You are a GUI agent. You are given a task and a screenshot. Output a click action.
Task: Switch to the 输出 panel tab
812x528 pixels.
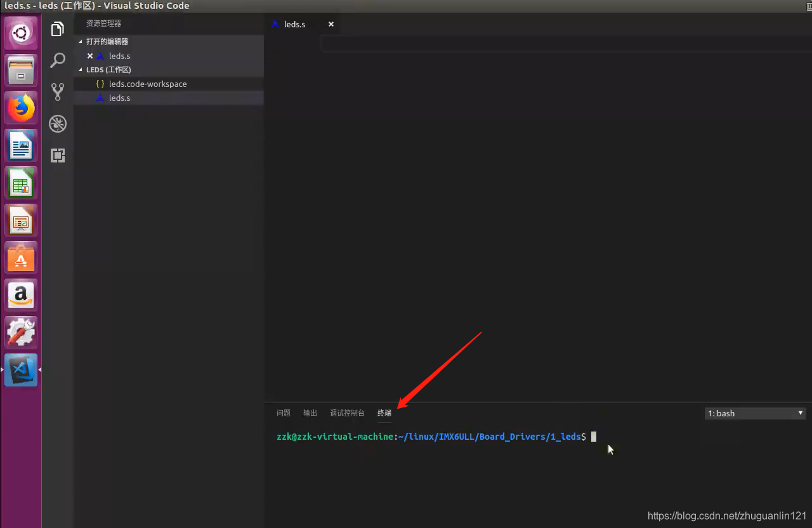(310, 413)
